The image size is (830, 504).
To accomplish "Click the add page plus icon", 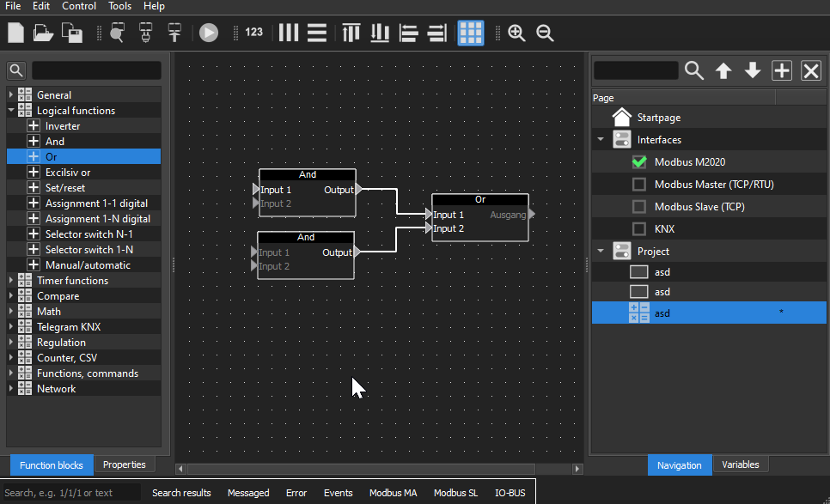I will point(782,70).
